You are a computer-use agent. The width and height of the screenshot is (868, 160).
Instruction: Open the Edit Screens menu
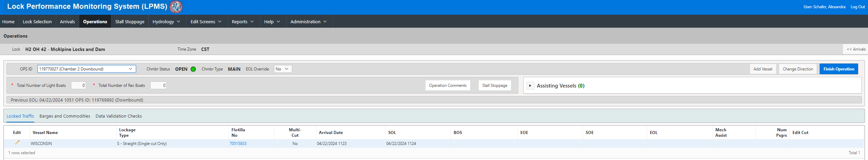coord(206,22)
